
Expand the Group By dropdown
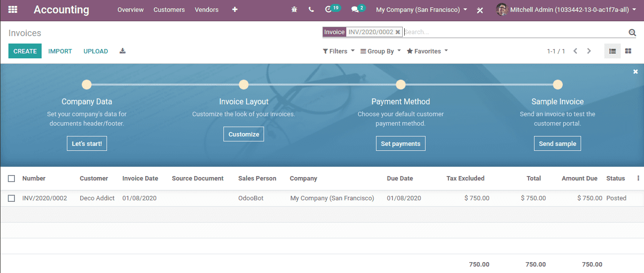point(380,51)
